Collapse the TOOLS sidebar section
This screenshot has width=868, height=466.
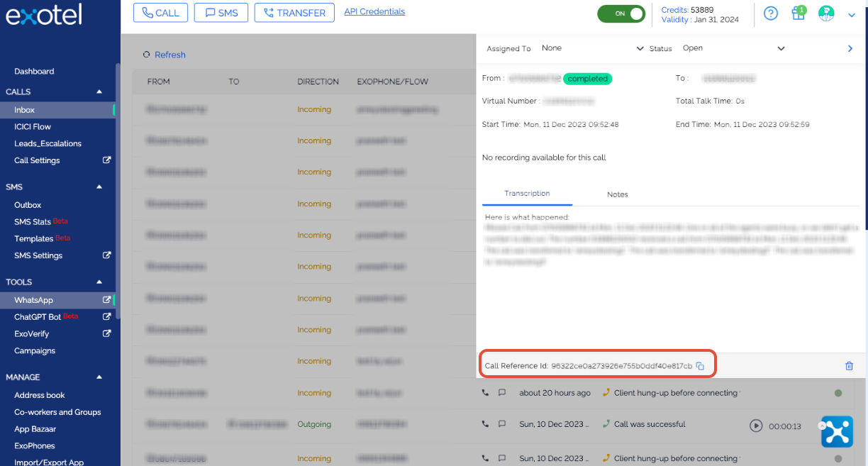click(x=99, y=282)
